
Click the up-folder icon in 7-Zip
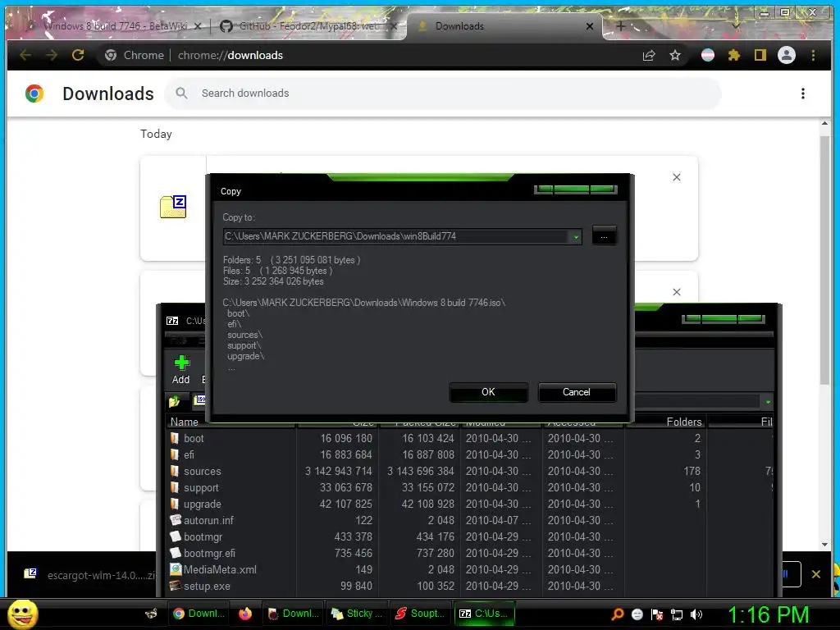(x=175, y=400)
